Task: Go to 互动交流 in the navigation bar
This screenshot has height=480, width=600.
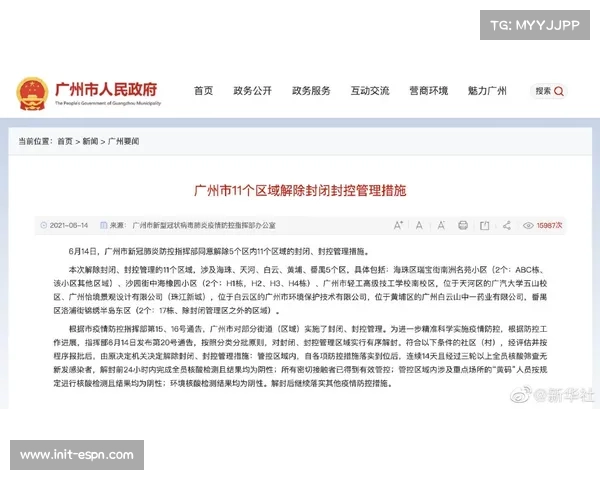Action: (369, 91)
